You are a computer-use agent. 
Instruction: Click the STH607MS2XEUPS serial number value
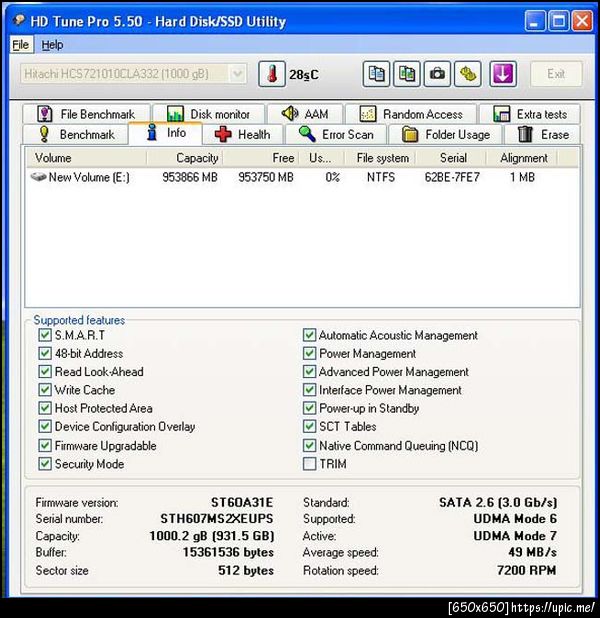[216, 519]
